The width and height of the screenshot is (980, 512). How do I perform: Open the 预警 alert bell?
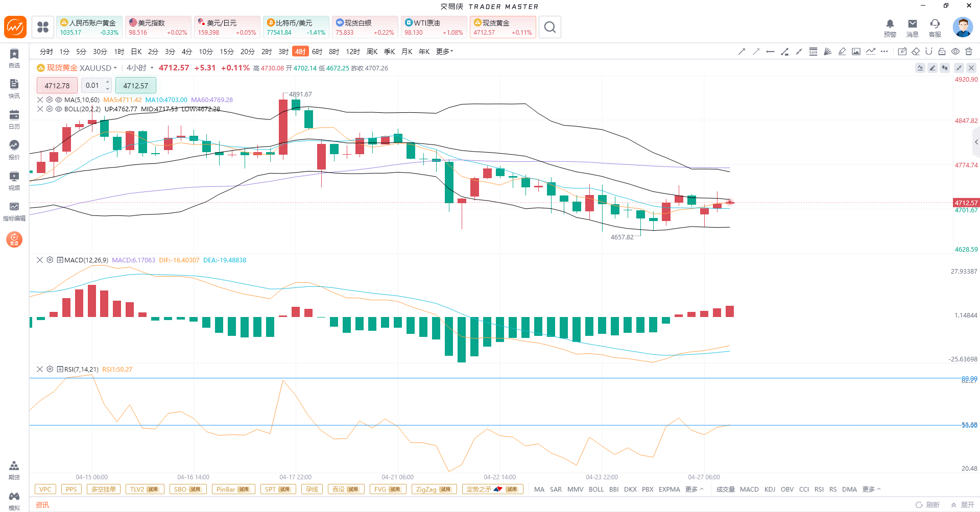tap(890, 28)
